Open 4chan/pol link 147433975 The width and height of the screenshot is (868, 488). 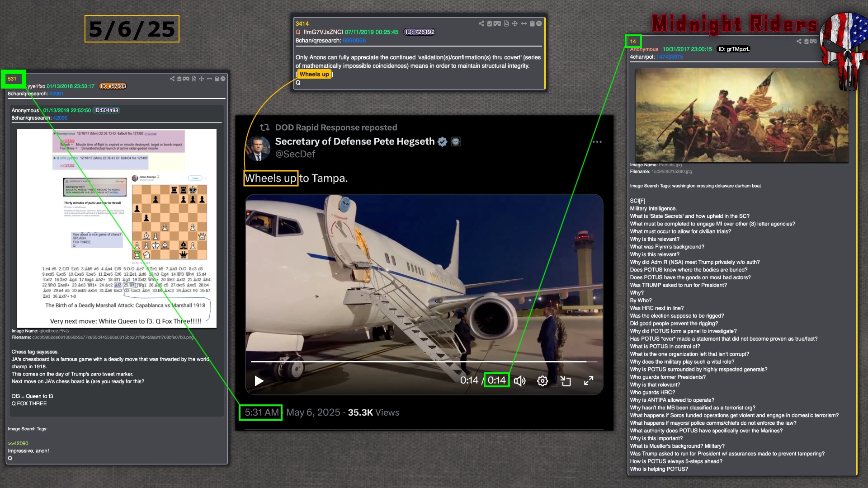tap(670, 57)
